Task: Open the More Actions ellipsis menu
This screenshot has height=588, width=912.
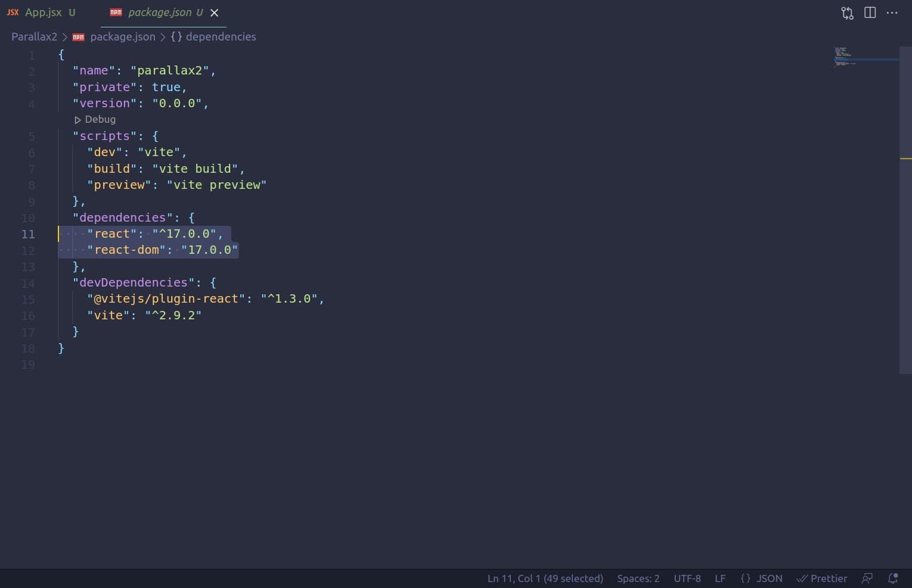Action: pos(892,13)
